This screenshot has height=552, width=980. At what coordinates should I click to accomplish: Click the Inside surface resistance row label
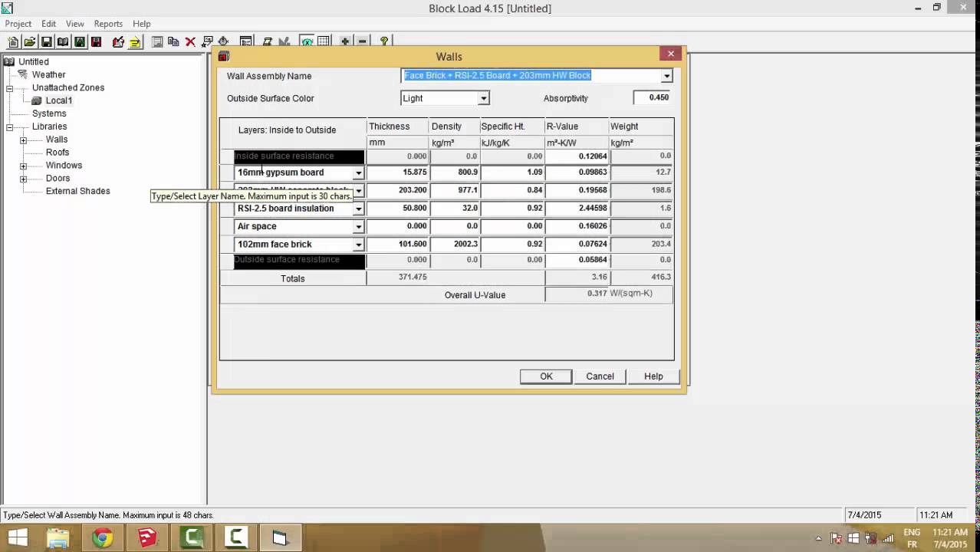299,156
